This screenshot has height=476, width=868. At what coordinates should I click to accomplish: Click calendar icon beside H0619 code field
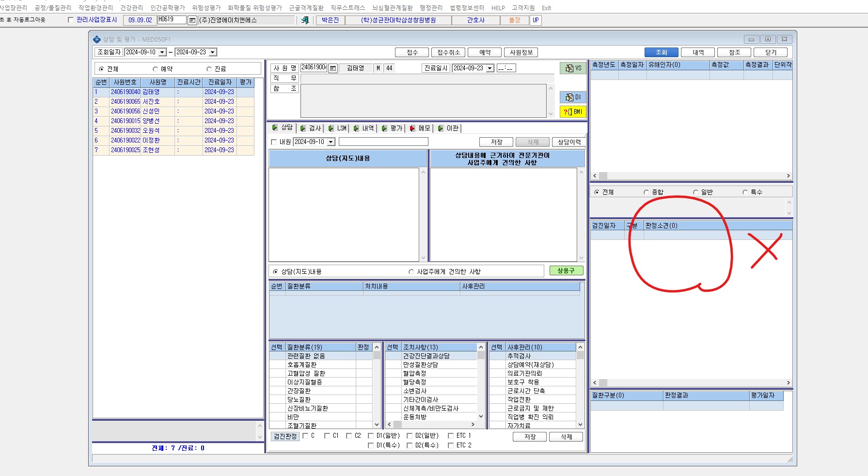192,20
